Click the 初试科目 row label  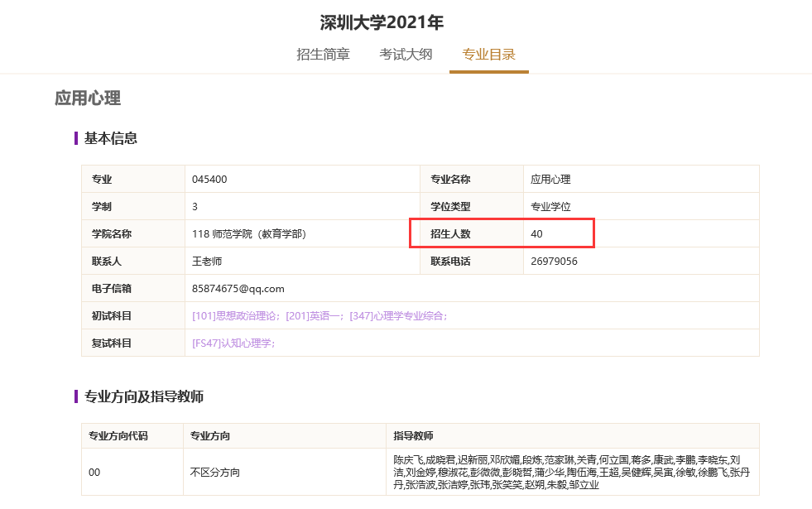[x=112, y=316]
